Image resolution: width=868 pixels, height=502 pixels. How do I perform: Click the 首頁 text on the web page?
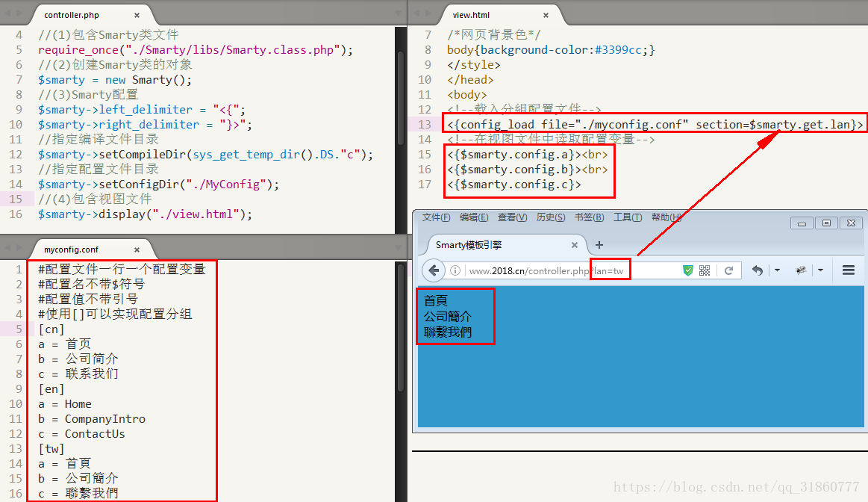(x=436, y=300)
